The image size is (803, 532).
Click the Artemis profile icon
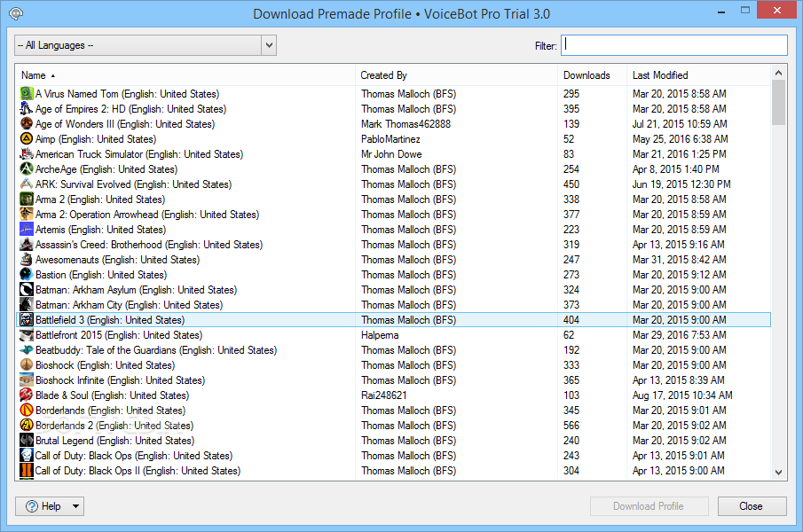tap(27, 229)
